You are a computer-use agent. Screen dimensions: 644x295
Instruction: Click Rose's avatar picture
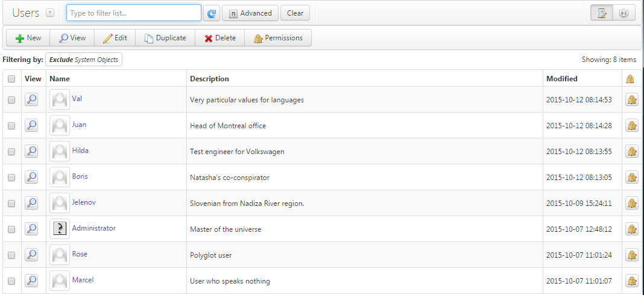[x=60, y=255]
